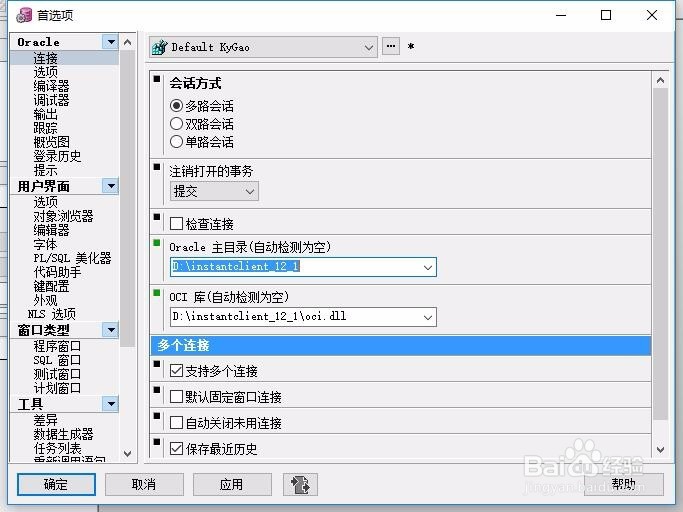Uncheck the 支持多个连接 checkbox
683x512 pixels.
[176, 371]
